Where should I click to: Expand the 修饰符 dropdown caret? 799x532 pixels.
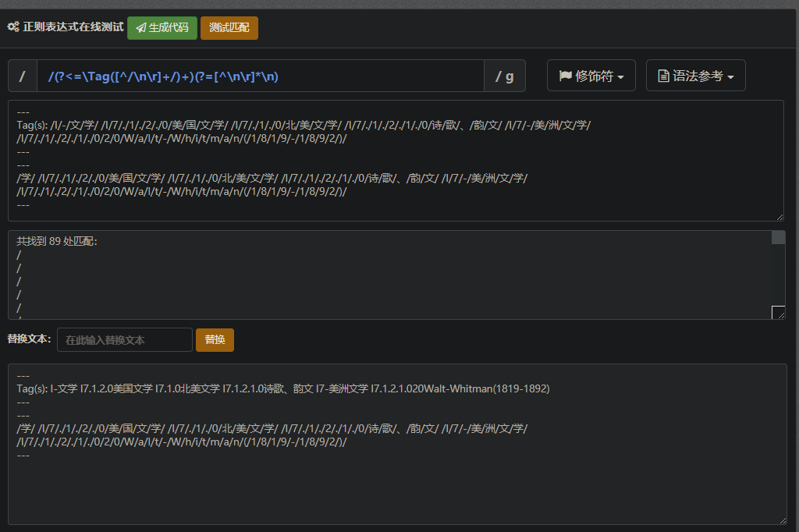[x=620, y=77]
